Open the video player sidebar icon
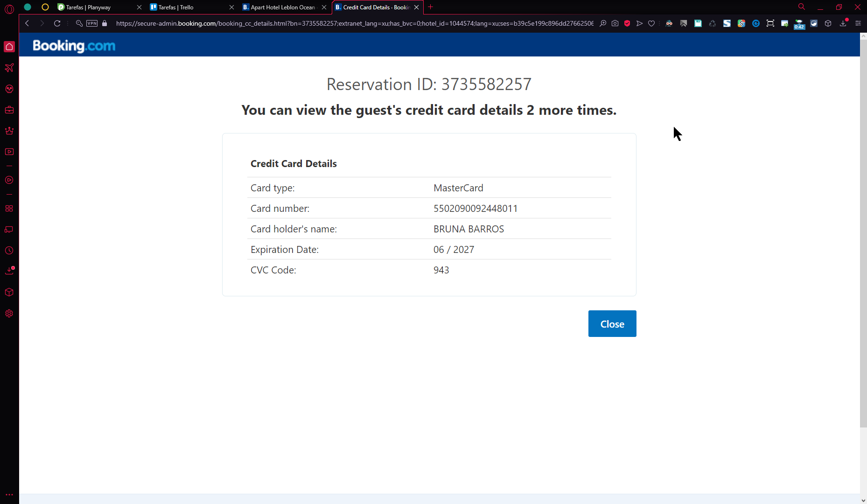 point(9,152)
